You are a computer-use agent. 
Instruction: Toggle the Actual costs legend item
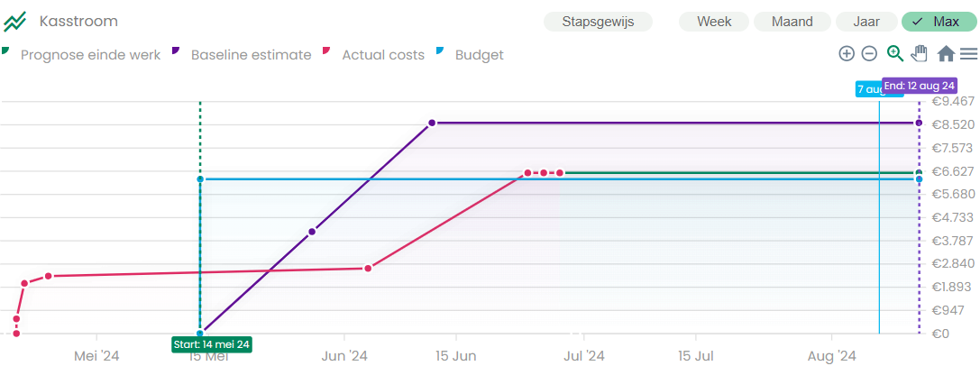382,55
